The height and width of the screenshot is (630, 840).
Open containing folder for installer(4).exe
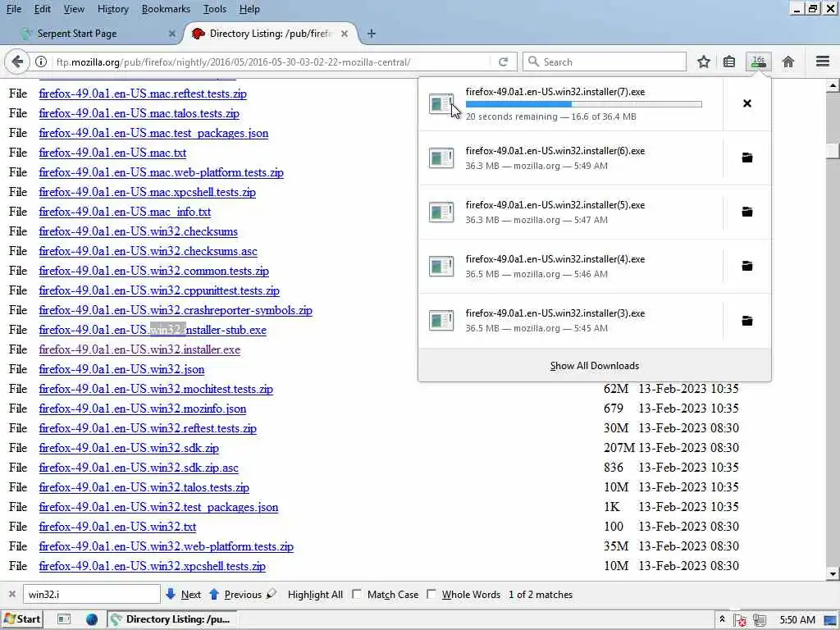pos(746,266)
